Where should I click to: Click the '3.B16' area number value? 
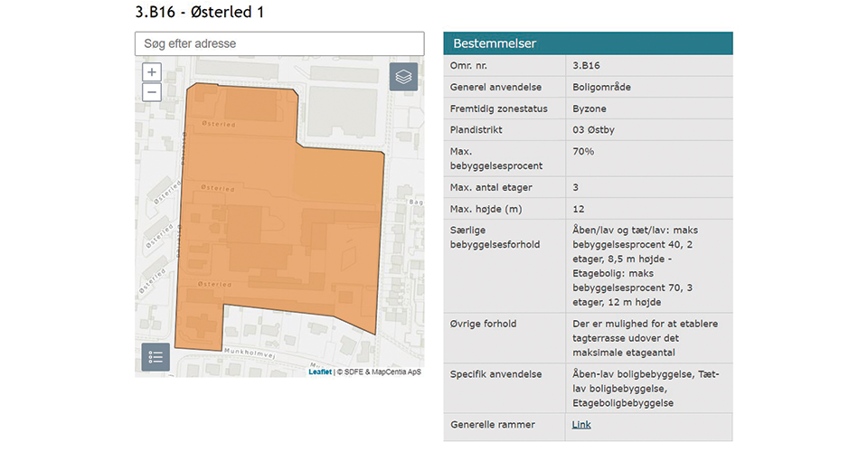(x=586, y=65)
